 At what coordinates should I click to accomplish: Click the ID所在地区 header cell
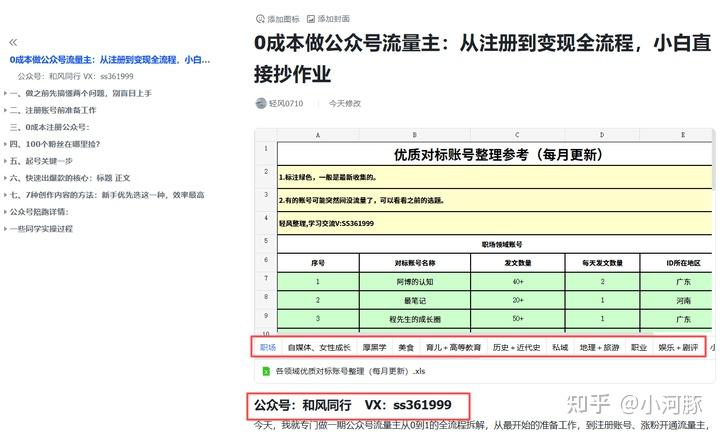coord(676,263)
